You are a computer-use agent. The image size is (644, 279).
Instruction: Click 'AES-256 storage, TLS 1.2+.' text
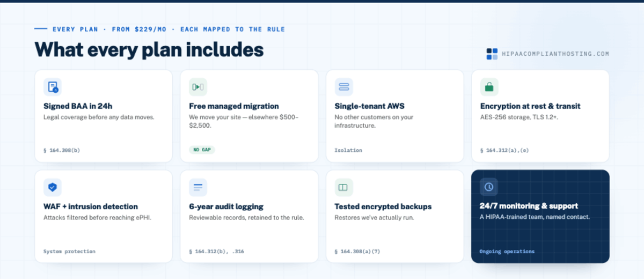coord(519,117)
